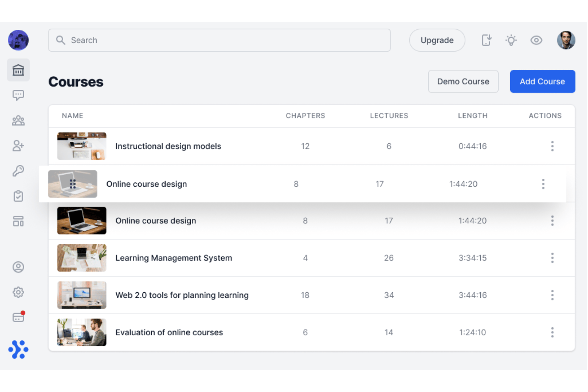Click the Evaluation of online courses thumbnail

point(82,332)
